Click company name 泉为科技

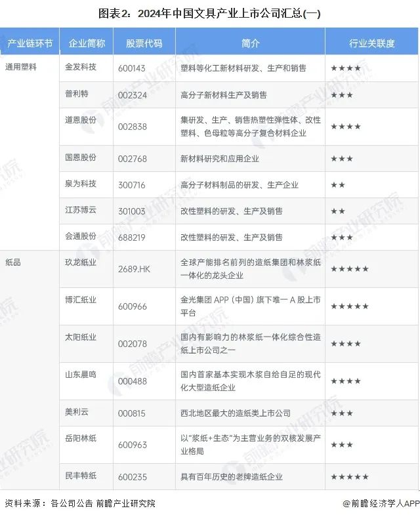tap(81, 184)
